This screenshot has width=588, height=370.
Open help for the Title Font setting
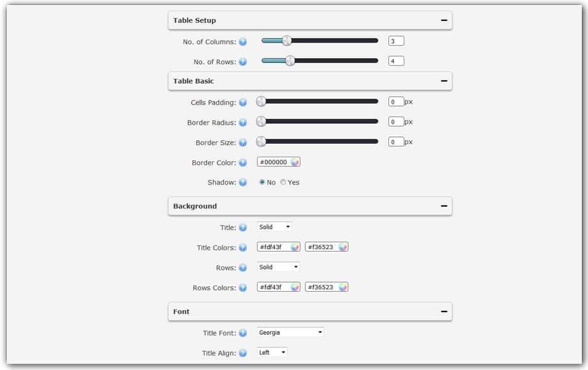(x=243, y=332)
